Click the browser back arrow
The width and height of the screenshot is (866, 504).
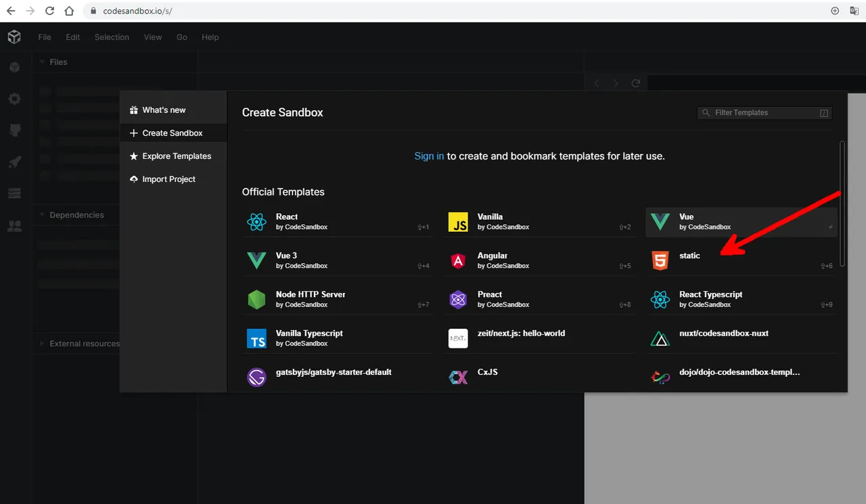point(11,11)
